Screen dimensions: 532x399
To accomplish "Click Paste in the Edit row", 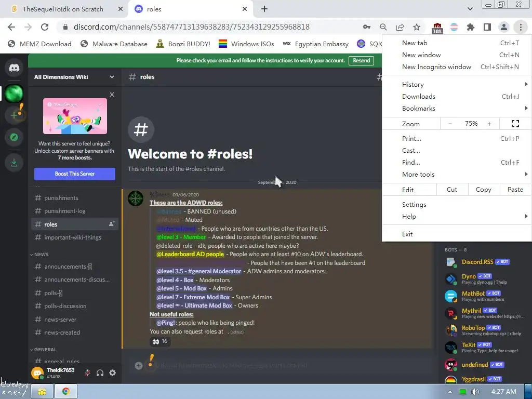I will click(x=515, y=190).
